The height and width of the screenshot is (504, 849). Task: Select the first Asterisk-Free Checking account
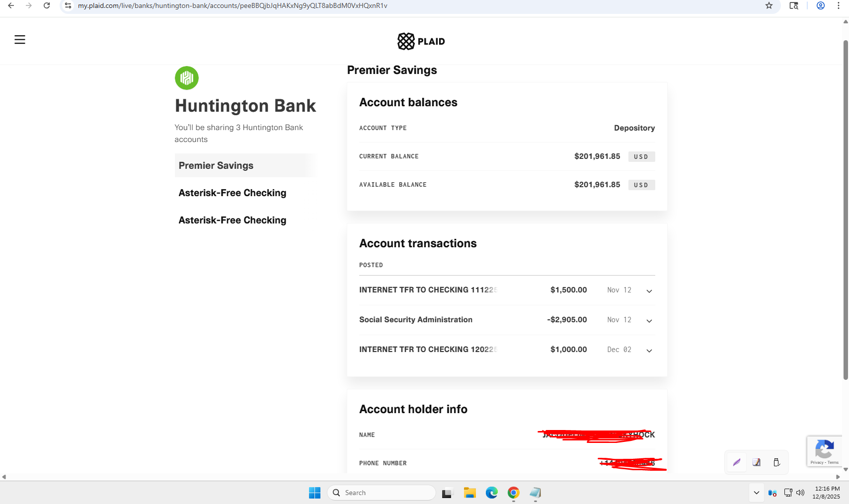(232, 193)
